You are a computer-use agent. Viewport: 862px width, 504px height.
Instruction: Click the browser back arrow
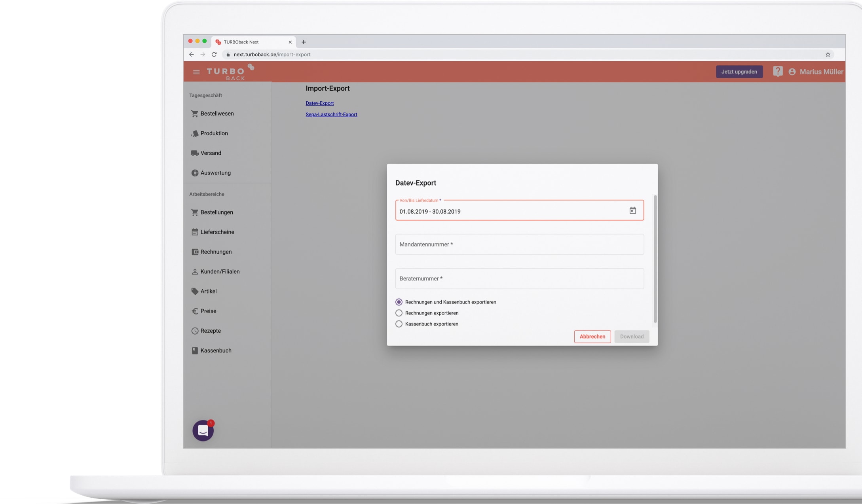[192, 55]
